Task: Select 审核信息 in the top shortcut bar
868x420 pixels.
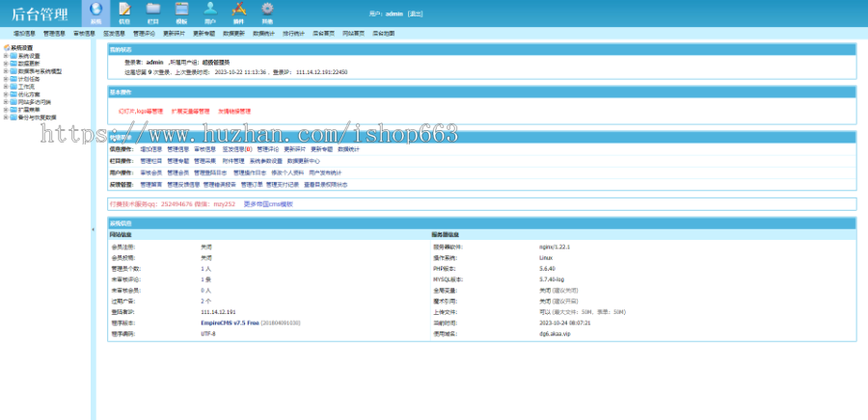Action: [84, 33]
